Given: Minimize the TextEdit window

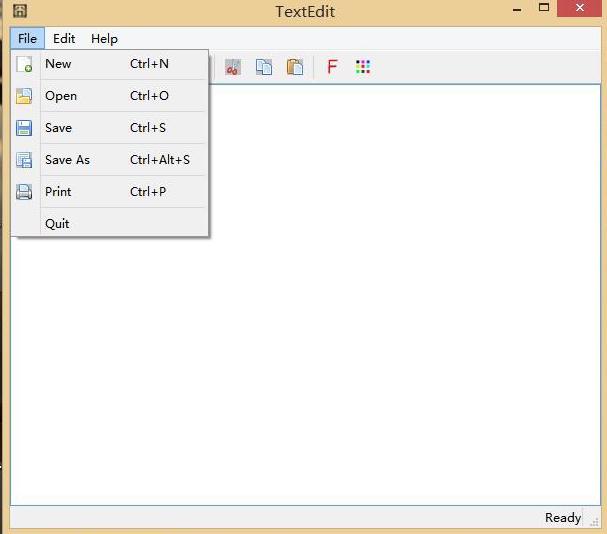Looking at the screenshot, I should click(x=516, y=9).
